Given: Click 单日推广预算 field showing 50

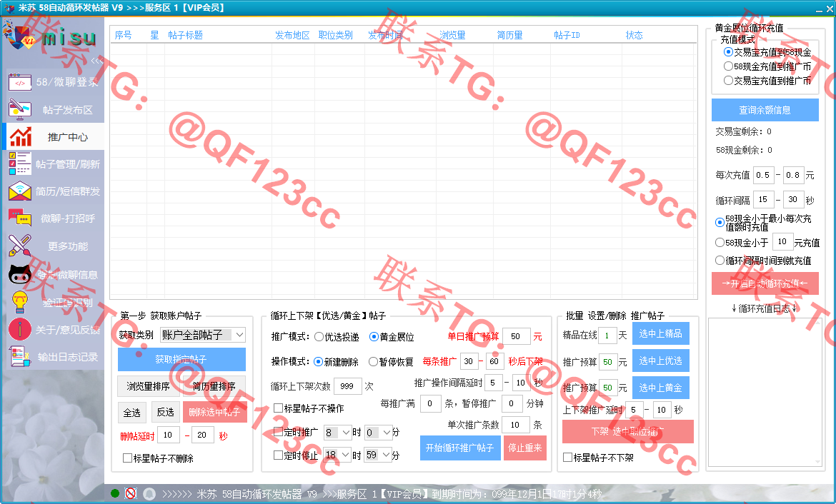Looking at the screenshot, I should point(516,337).
